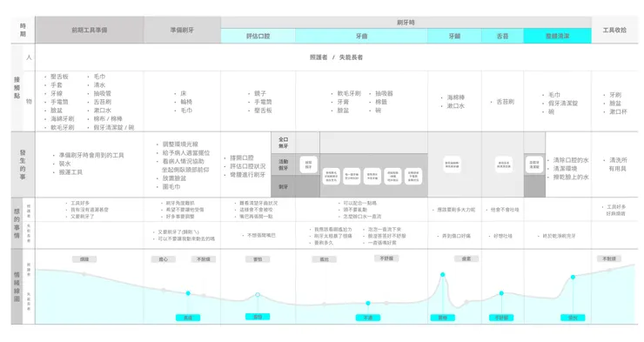This screenshot has width=644, height=342.
Task: Click the cyan 不舒服 emotion tag in 舌苔 column
Action: click(501, 318)
